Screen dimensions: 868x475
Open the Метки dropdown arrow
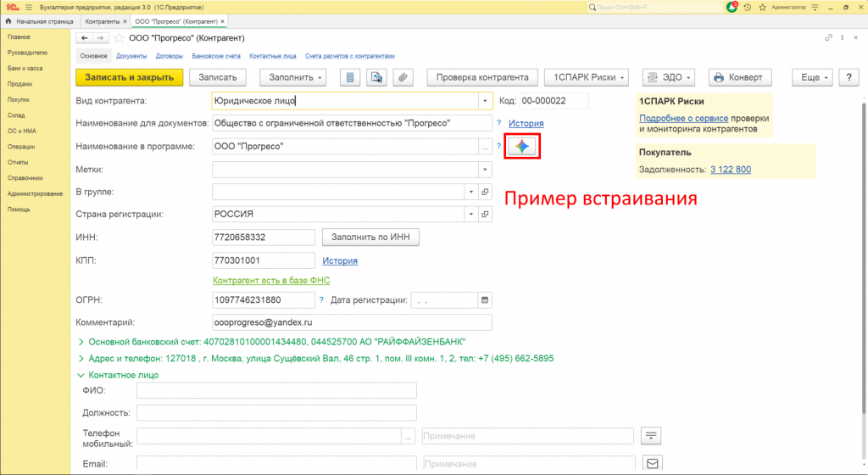[x=485, y=170]
